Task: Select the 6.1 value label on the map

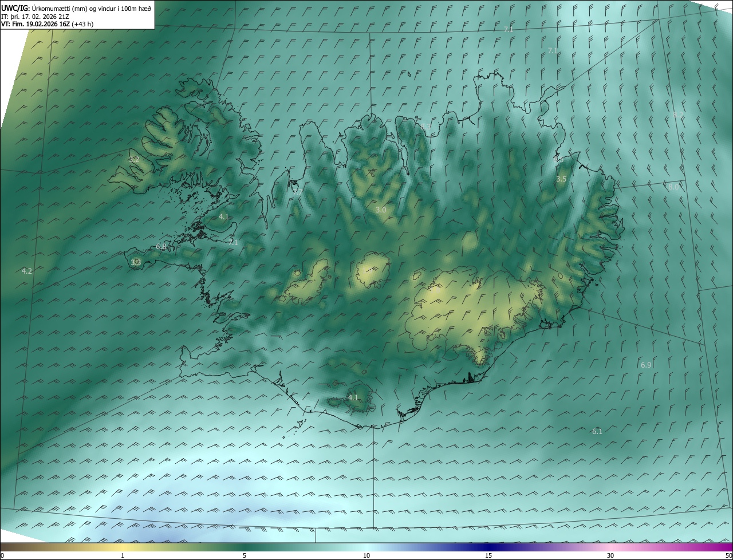Action: pyautogui.click(x=597, y=431)
